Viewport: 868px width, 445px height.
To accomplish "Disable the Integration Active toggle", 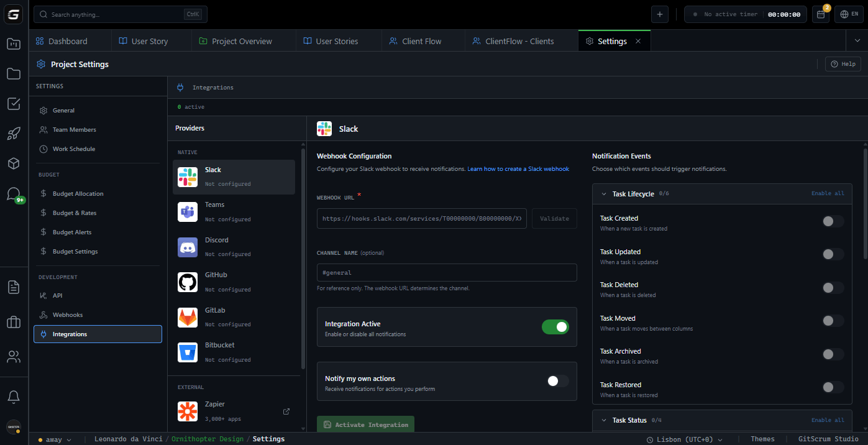I will [555, 326].
